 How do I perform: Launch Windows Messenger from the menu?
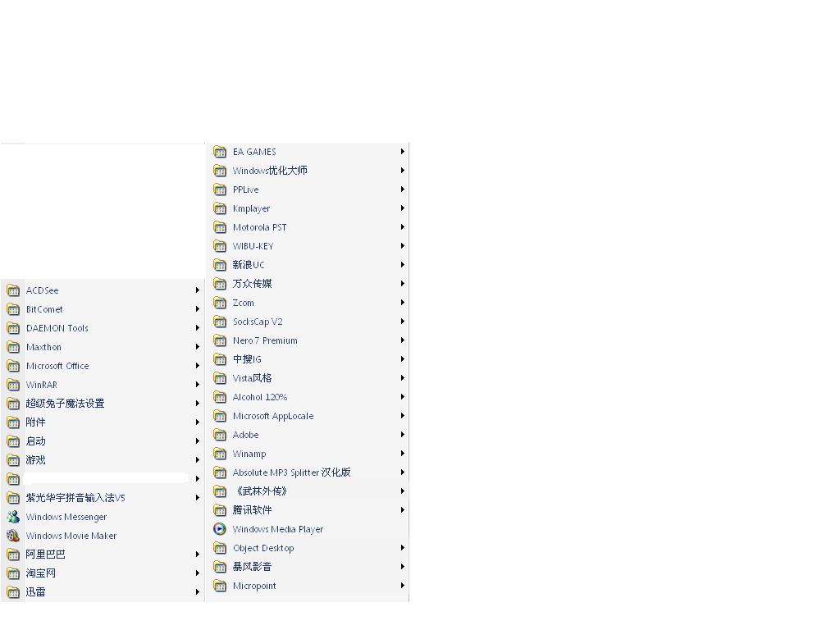pyautogui.click(x=103, y=517)
